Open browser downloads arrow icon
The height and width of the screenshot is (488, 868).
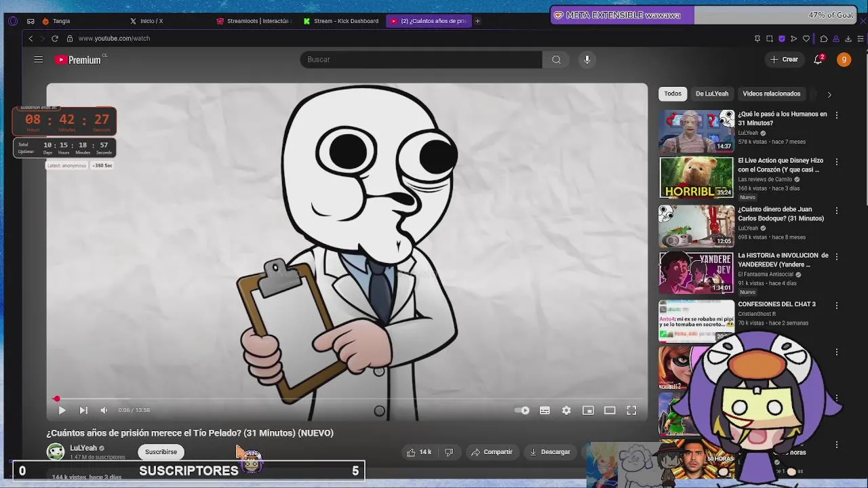(x=848, y=39)
